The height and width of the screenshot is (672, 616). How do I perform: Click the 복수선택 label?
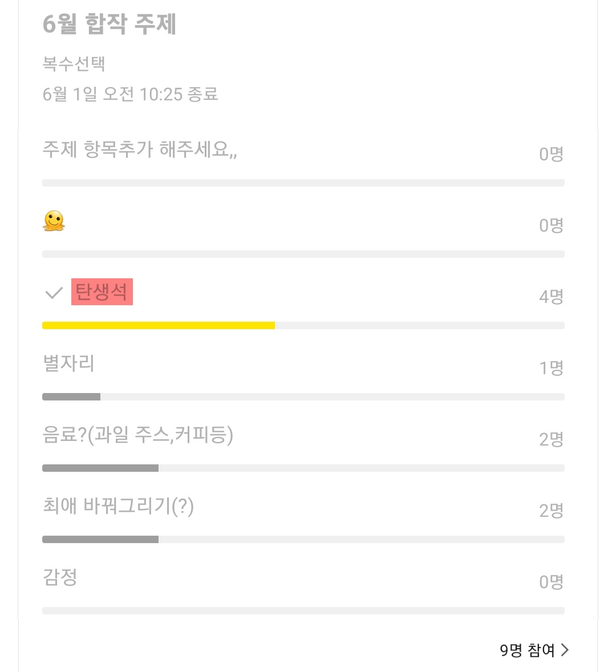74,63
